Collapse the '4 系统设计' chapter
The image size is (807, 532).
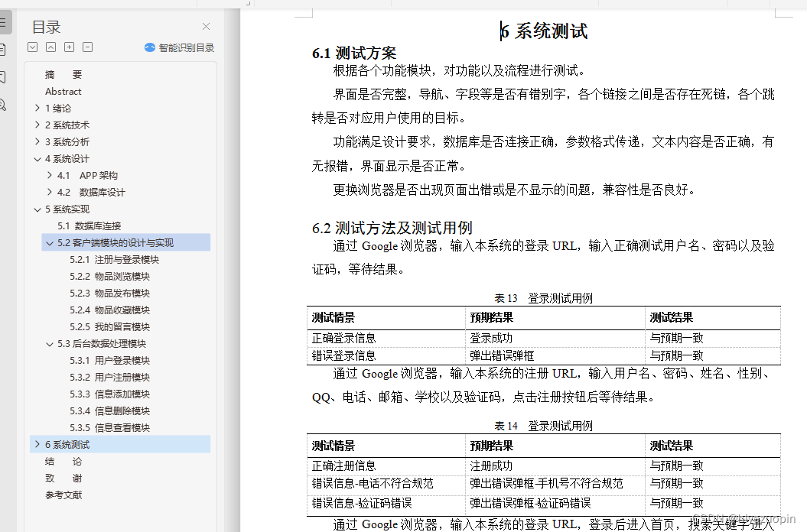point(37,158)
